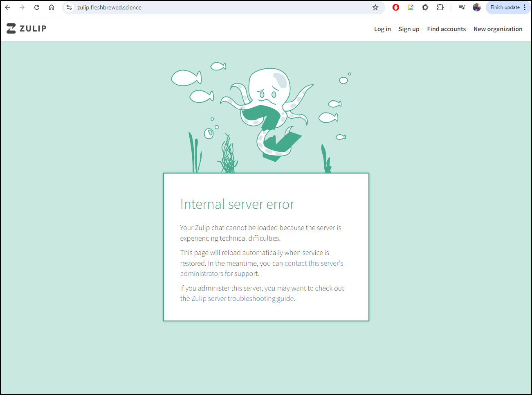This screenshot has height=395, width=532.
Task: Open the colorful image extension icon
Action: tap(411, 7)
